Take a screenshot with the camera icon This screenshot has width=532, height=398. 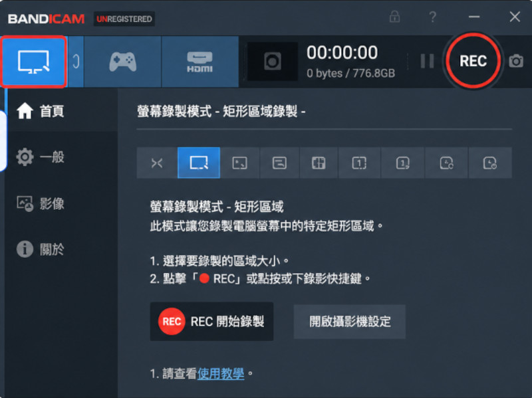tap(516, 61)
